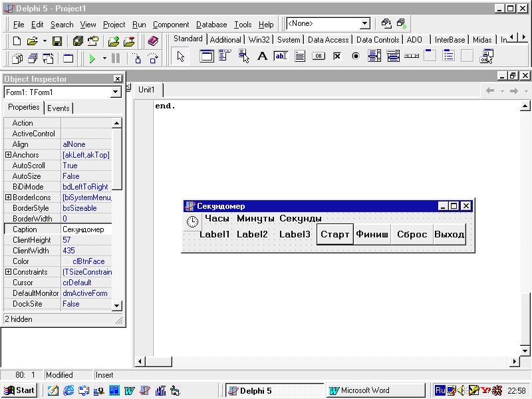This screenshot has height=399, width=532.
Task: Click the Старт button on the form
Action: click(x=335, y=234)
